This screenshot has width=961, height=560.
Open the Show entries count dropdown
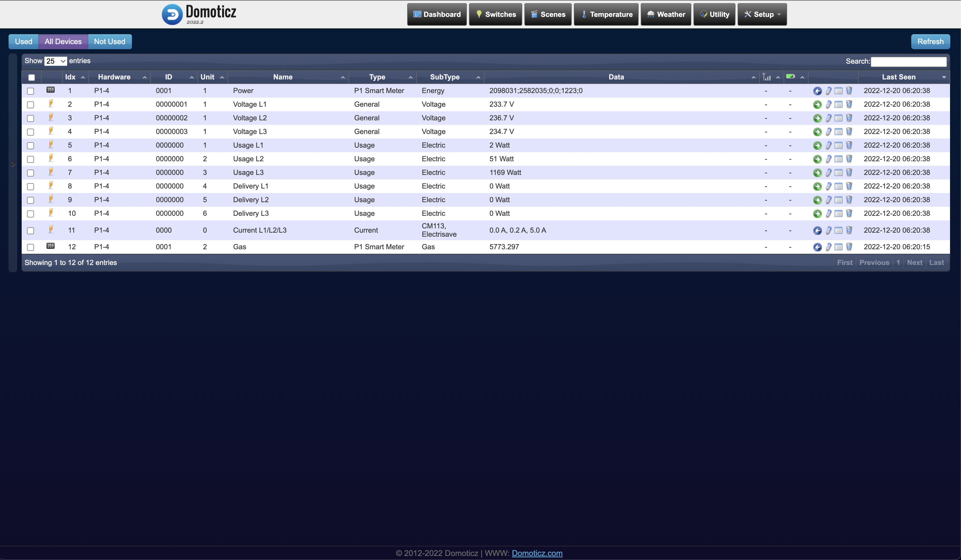pos(55,61)
